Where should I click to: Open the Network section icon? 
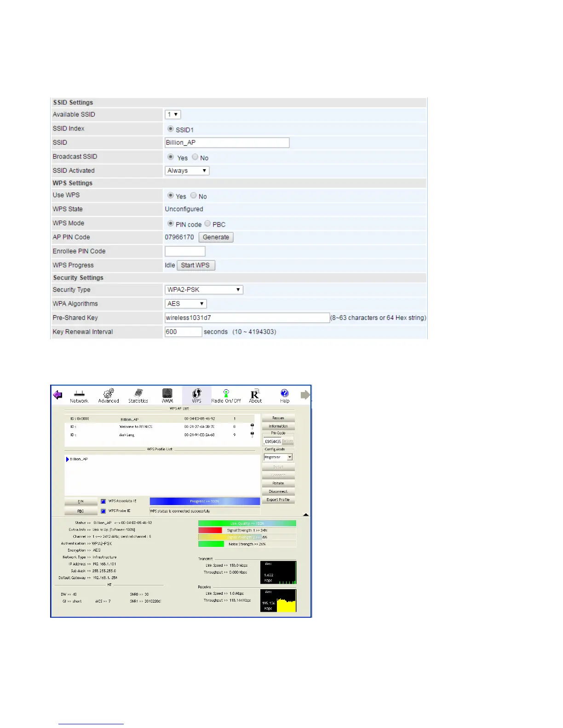79,396
